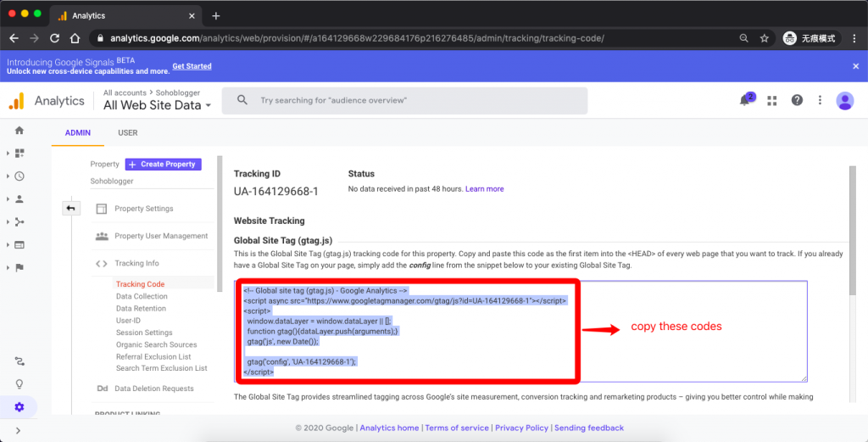Viewport: 868px width, 442px height.
Task: Click the Create Property button
Action: pos(164,165)
